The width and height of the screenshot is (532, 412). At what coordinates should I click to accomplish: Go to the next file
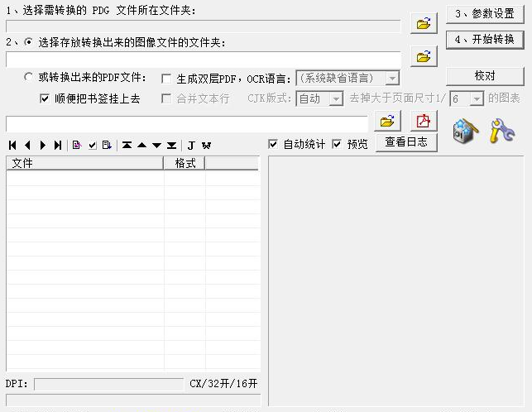point(43,146)
